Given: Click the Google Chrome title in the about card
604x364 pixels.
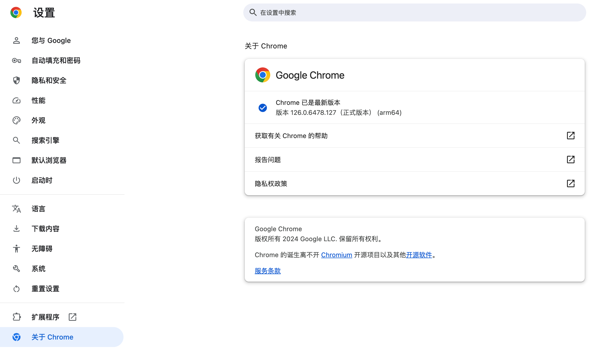Looking at the screenshot, I should pyautogui.click(x=310, y=75).
